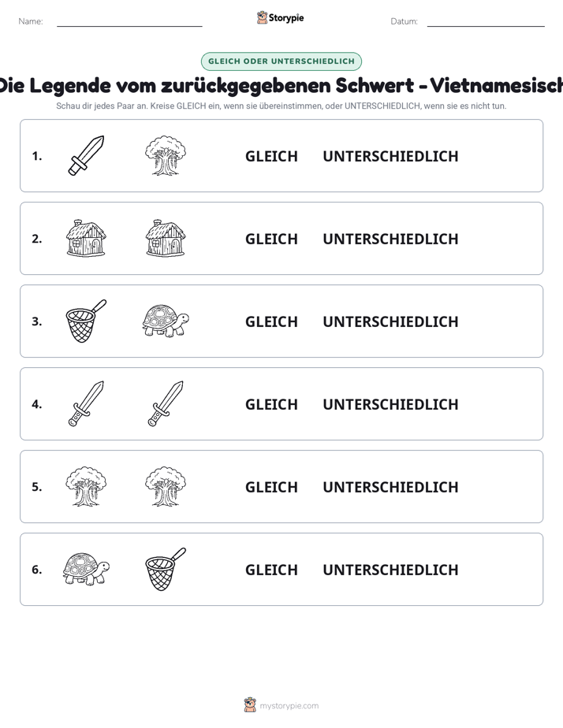
Task: Choose GLEICH for row 5
Action: (x=271, y=487)
